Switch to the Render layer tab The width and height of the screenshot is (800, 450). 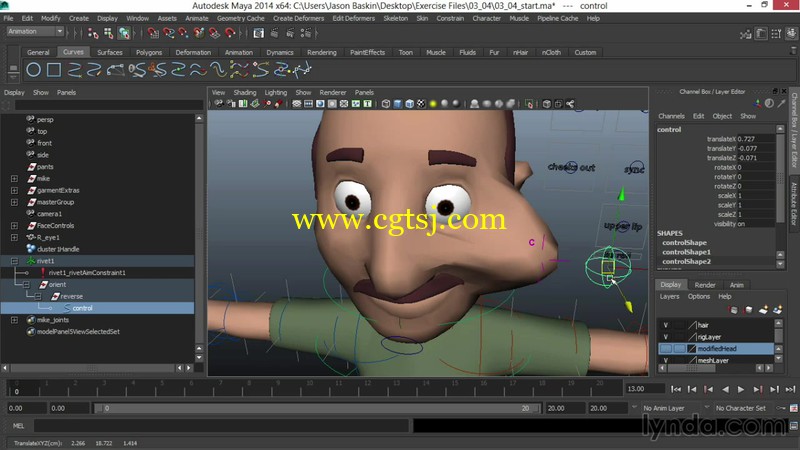[x=705, y=285]
